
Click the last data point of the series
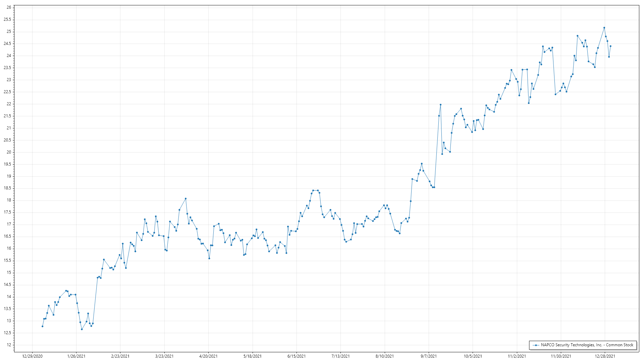(610, 46)
